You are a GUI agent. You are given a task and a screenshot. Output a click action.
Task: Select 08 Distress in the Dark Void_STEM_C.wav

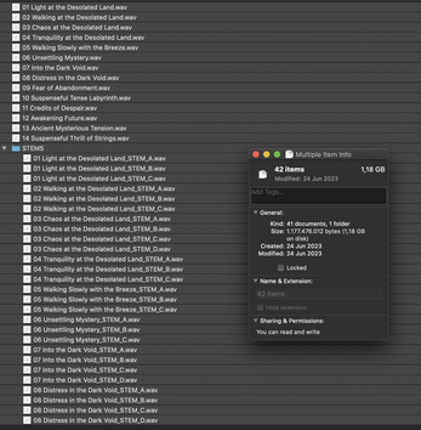95,410
